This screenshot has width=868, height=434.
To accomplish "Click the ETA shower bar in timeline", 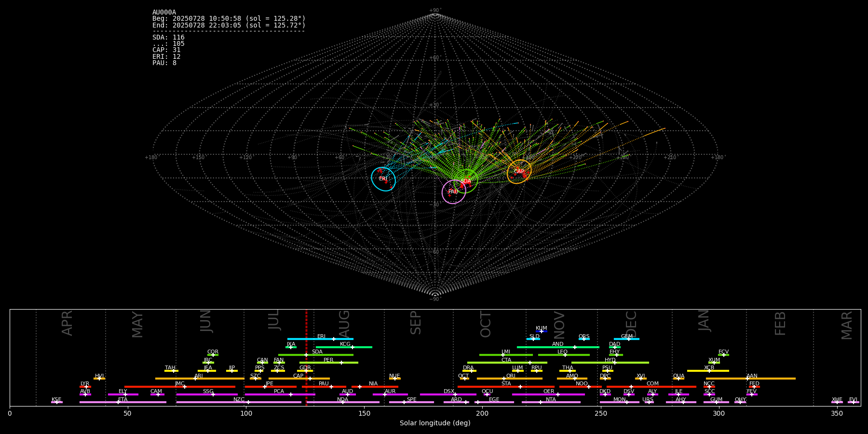I will click(123, 402).
